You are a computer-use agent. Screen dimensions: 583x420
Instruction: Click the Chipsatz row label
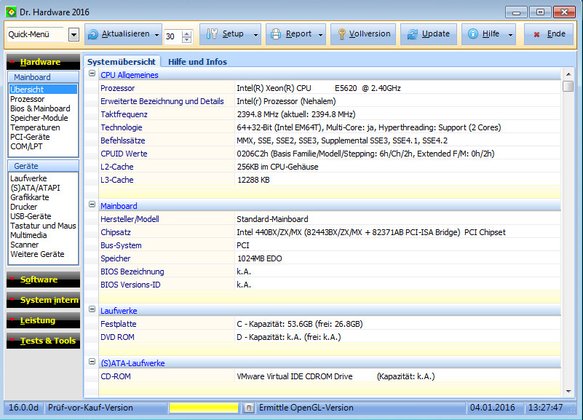tap(115, 232)
